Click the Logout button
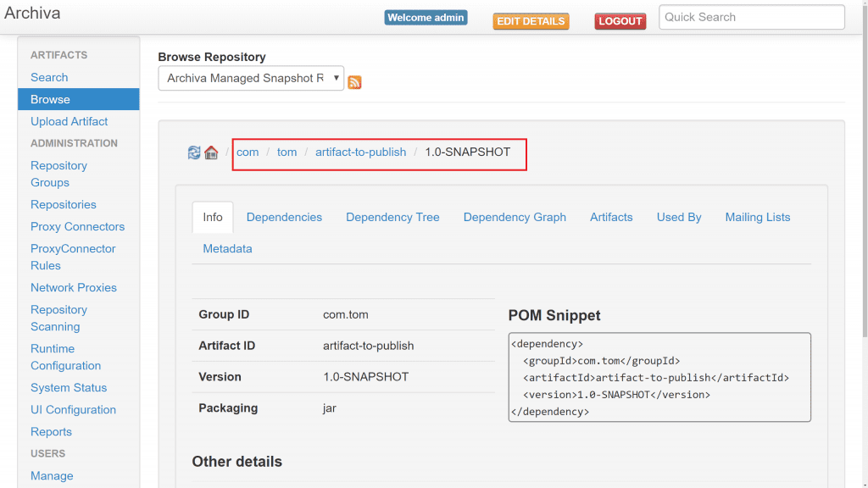 (620, 21)
